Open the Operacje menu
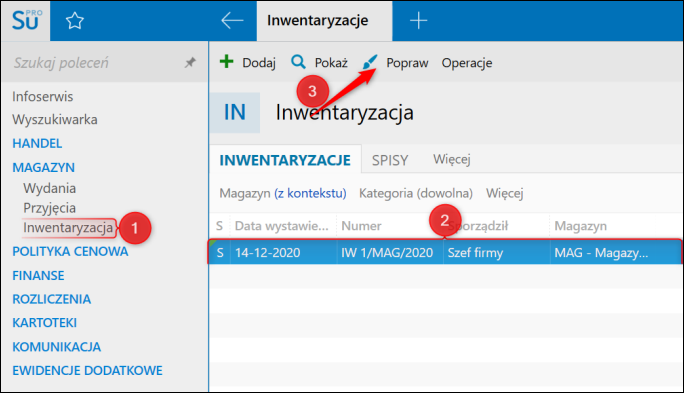This screenshot has height=393, width=684. tap(467, 63)
